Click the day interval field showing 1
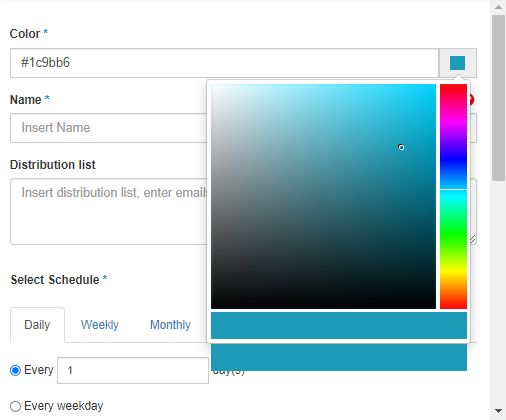Image resolution: width=506 pixels, height=420 pixels. click(x=133, y=370)
